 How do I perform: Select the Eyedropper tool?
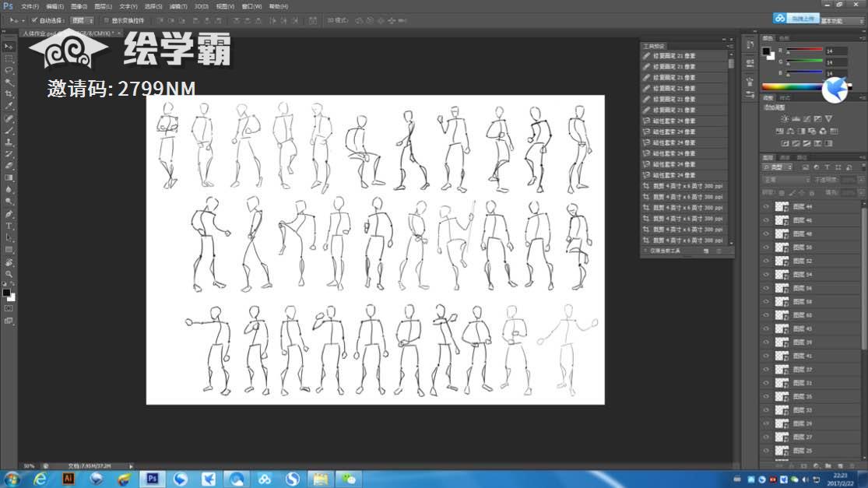click(x=9, y=106)
